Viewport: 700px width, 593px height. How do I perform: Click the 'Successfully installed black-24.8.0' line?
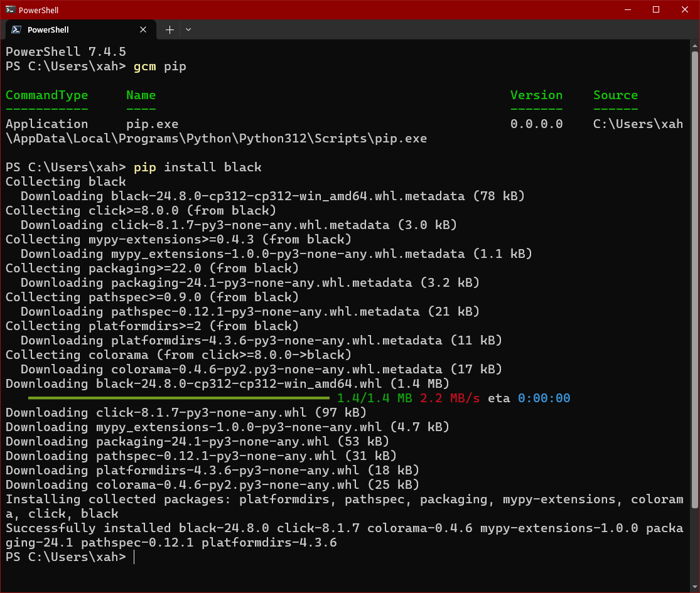click(x=344, y=535)
